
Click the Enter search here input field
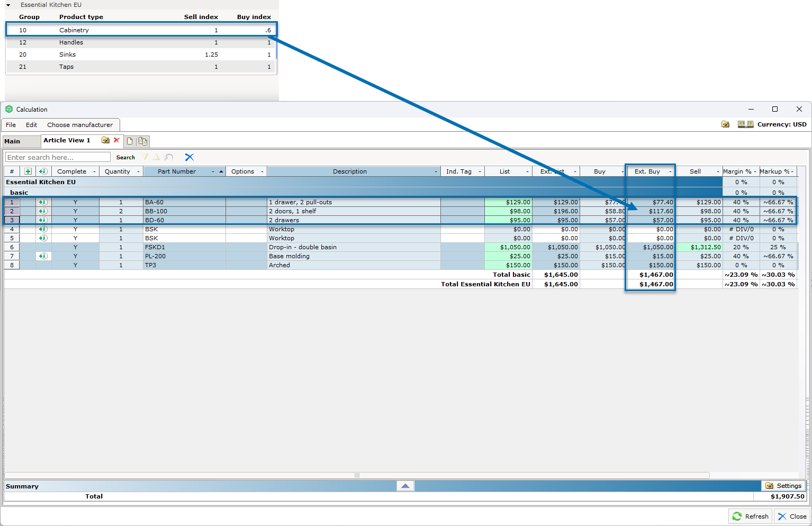(57, 157)
